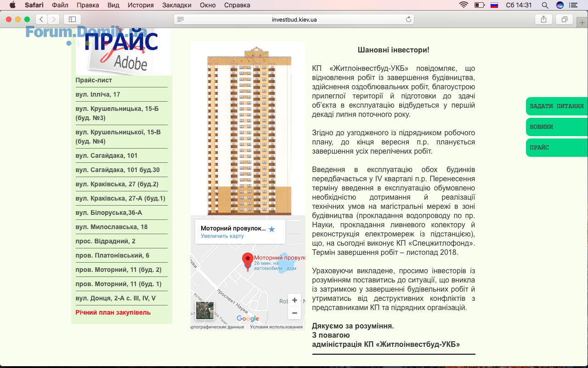Open the Окно menu
Screen dimensions: 588x368
click(208, 5)
